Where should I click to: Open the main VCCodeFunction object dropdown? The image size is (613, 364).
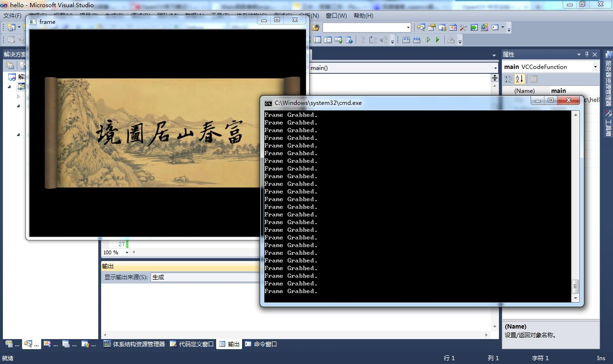click(x=595, y=67)
